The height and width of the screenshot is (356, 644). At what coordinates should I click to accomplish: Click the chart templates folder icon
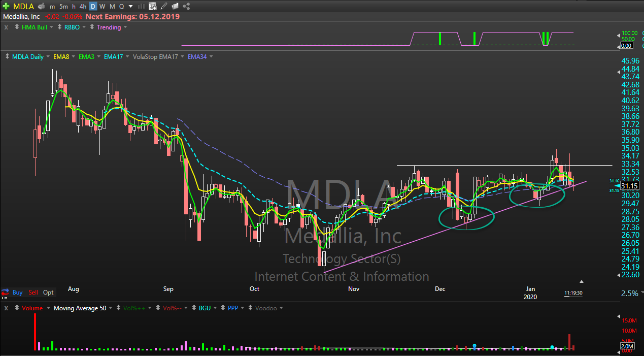(175, 7)
